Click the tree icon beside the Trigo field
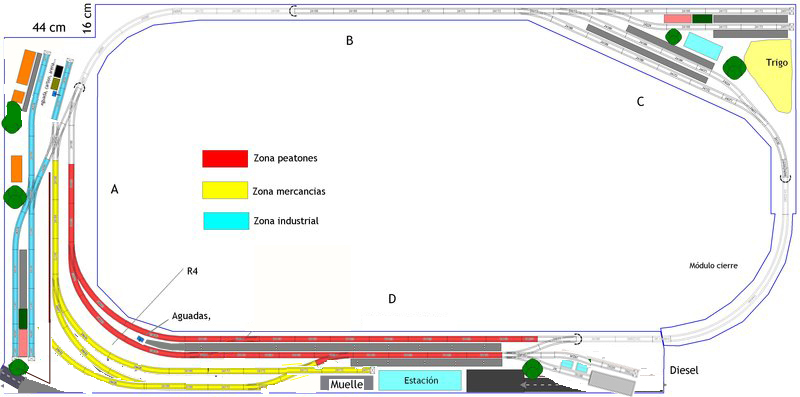The height and width of the screenshot is (397, 800). coord(734,67)
